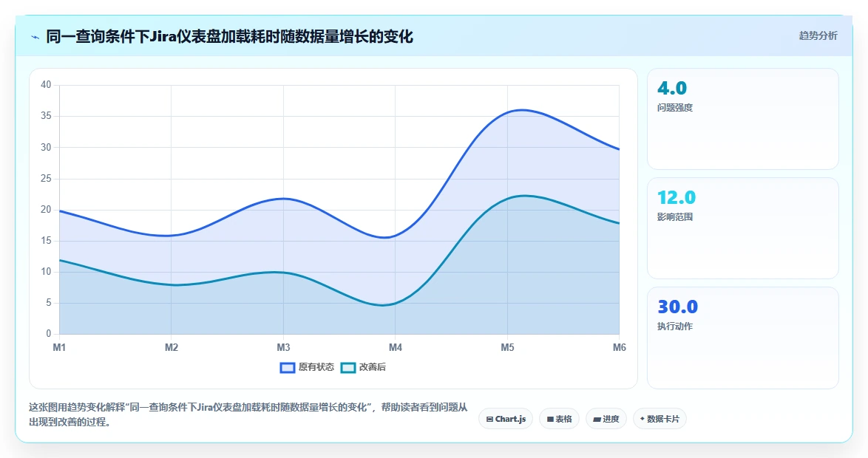Click the M1 axis label

59,347
